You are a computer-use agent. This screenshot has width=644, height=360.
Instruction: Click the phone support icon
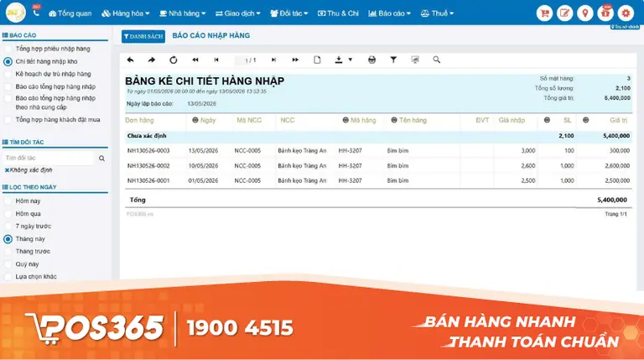[36, 13]
